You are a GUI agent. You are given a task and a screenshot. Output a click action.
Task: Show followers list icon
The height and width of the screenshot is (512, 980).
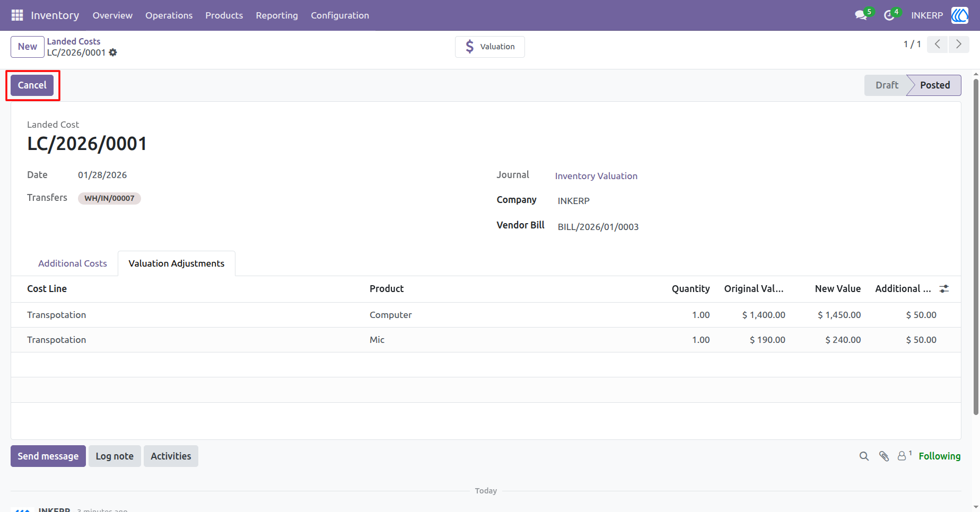tap(904, 456)
